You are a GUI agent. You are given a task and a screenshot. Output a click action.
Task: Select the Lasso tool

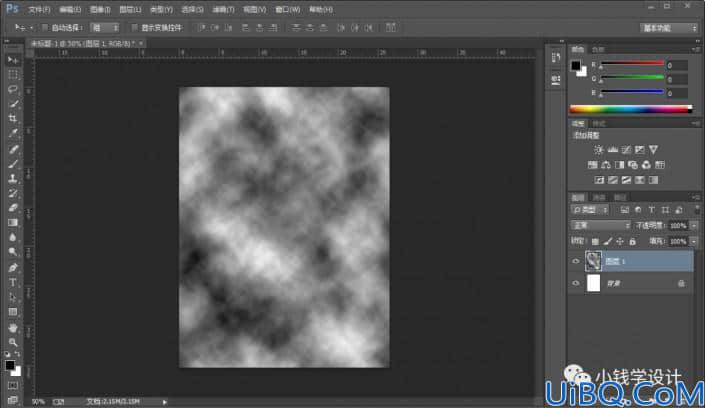[13, 89]
